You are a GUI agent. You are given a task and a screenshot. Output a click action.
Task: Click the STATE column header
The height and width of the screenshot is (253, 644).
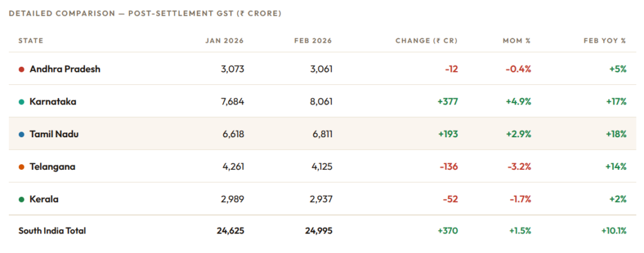[31, 41]
